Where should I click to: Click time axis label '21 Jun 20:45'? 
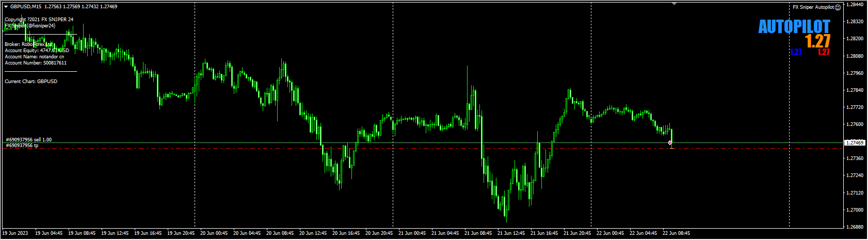pos(577,233)
